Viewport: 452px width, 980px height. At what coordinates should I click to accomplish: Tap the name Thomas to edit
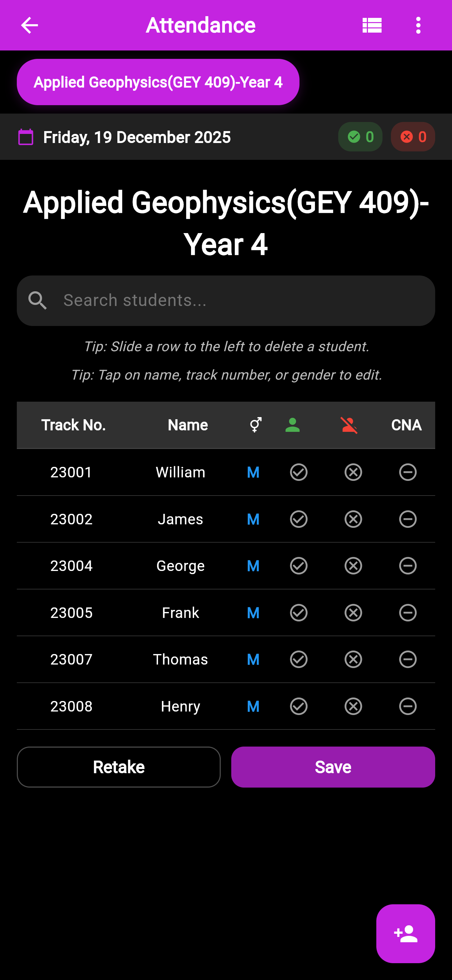(180, 659)
